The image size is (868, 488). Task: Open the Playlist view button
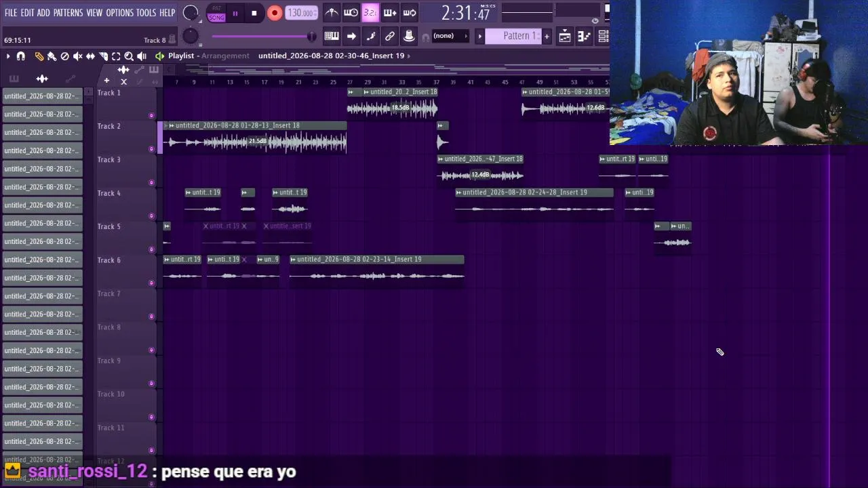pyautogui.click(x=565, y=37)
